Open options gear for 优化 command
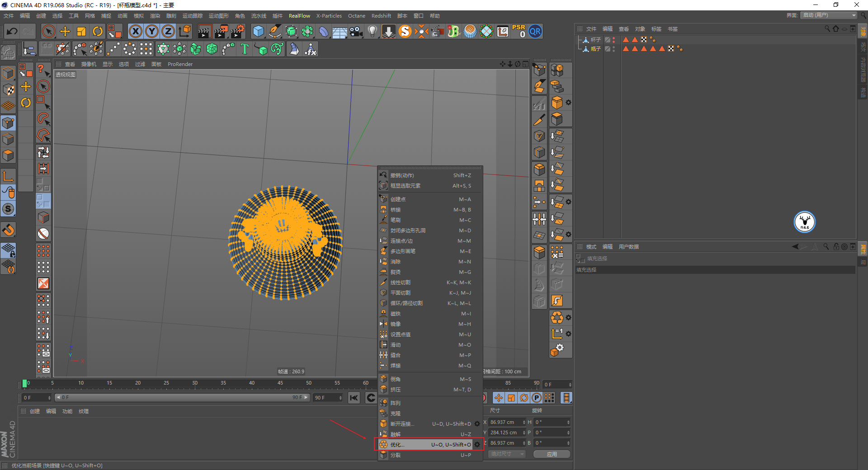This screenshot has height=470, width=868. point(477,445)
